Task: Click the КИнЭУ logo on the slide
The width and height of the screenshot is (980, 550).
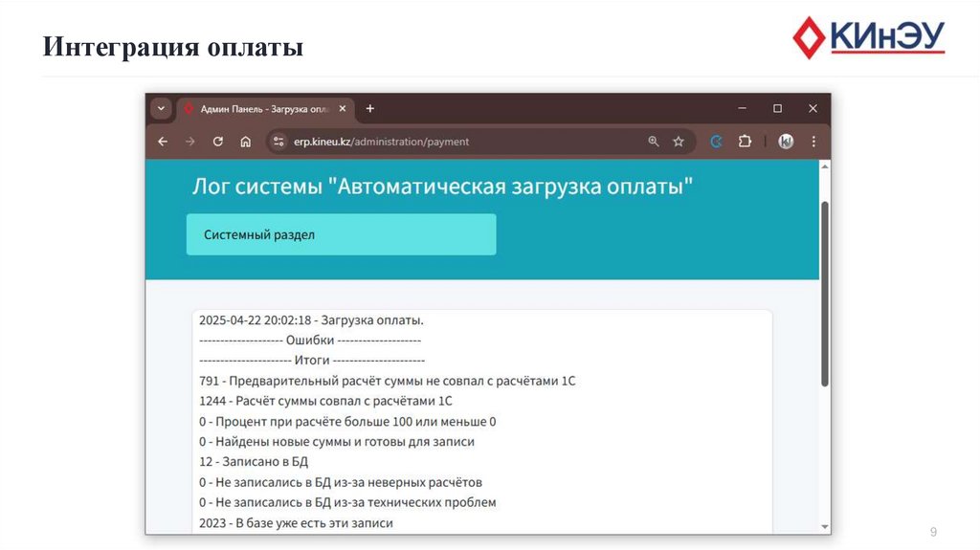Action: point(869,37)
